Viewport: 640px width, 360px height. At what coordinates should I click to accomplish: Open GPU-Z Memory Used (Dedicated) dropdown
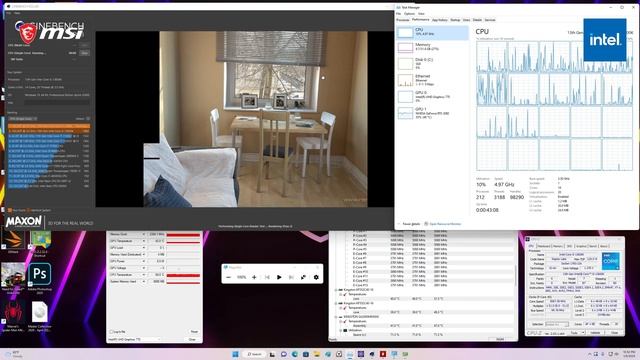(x=143, y=254)
